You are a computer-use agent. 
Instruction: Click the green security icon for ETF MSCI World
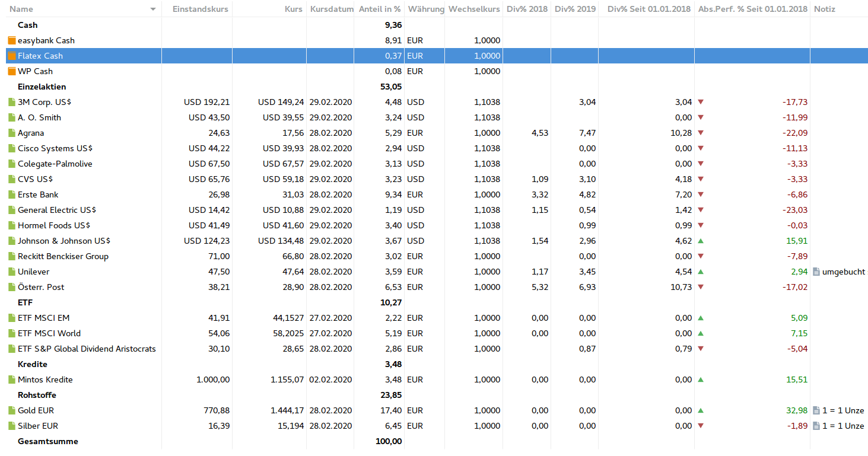coord(12,333)
